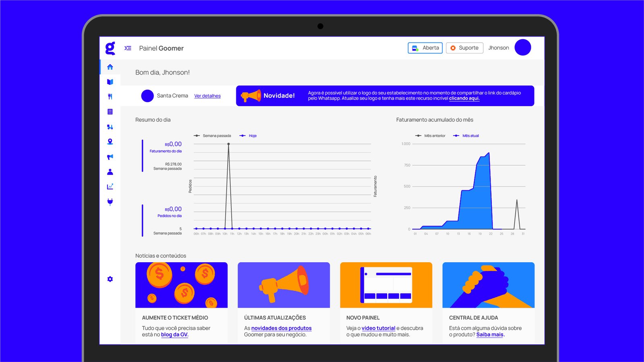This screenshot has width=644, height=362.
Task: Click the megaphone image on atualizações card
Action: pyautogui.click(x=284, y=285)
